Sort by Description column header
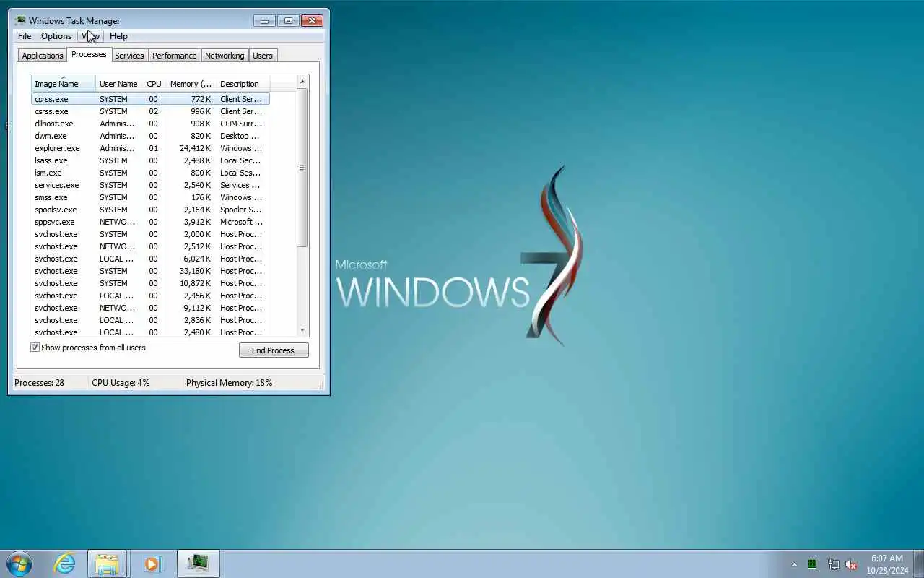 (243, 84)
